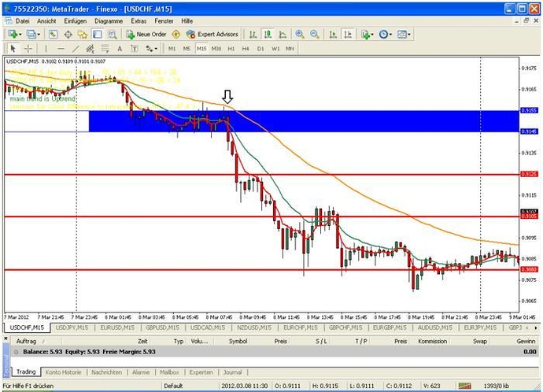This screenshot has width=543, height=392.
Task: Switch chart to bar chart style
Action: coord(253,35)
